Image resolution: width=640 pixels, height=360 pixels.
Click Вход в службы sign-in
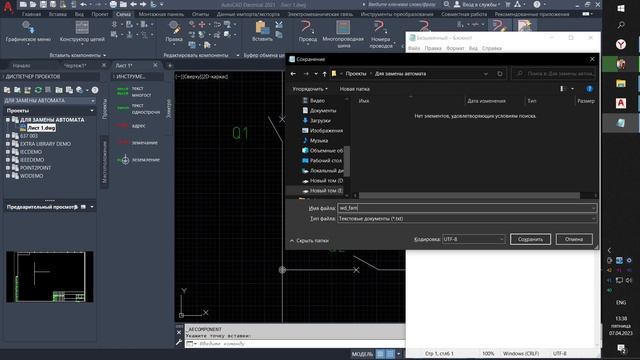477,4
